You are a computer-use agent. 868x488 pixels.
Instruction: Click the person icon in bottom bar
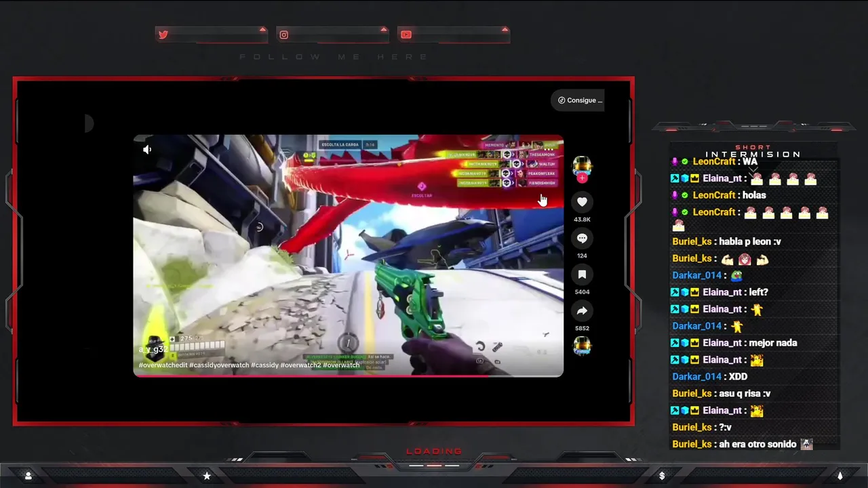coord(28,476)
